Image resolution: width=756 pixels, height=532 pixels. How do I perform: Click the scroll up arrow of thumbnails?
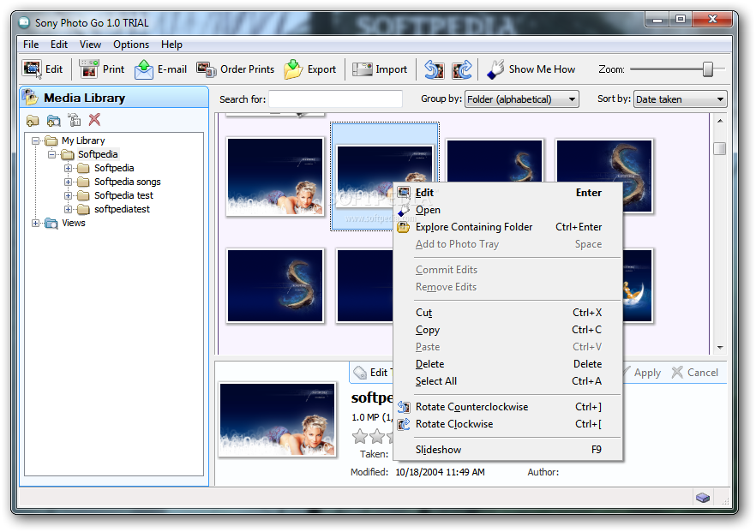[720, 121]
